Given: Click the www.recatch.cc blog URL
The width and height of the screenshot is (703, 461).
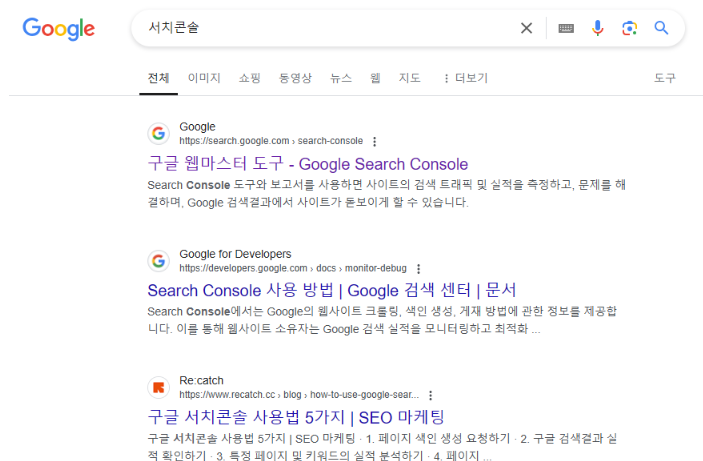Looking at the screenshot, I should pyautogui.click(x=299, y=395).
